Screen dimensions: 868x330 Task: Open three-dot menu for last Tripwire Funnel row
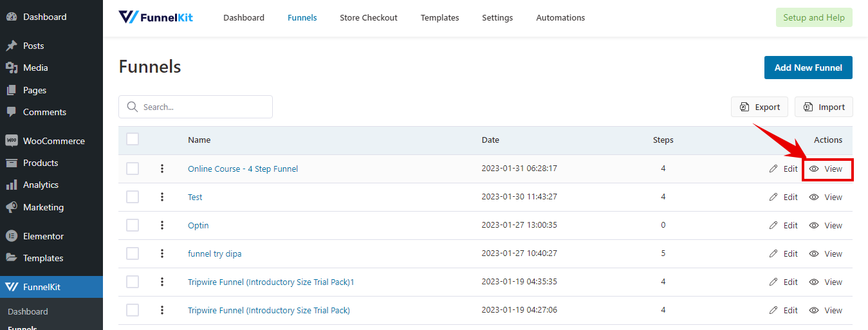pos(162,310)
